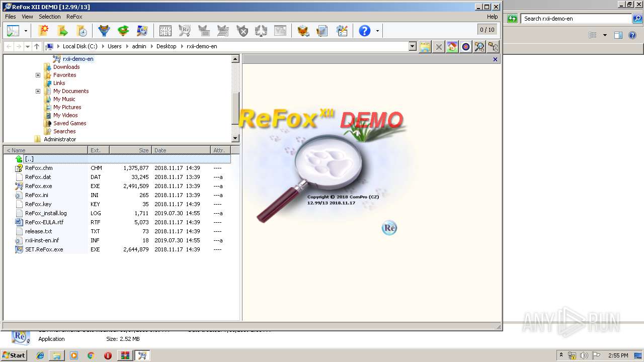Viewport: 644px width, 362px height.
Task: Click the yellow folder icon right of address bar
Action: (x=425, y=47)
